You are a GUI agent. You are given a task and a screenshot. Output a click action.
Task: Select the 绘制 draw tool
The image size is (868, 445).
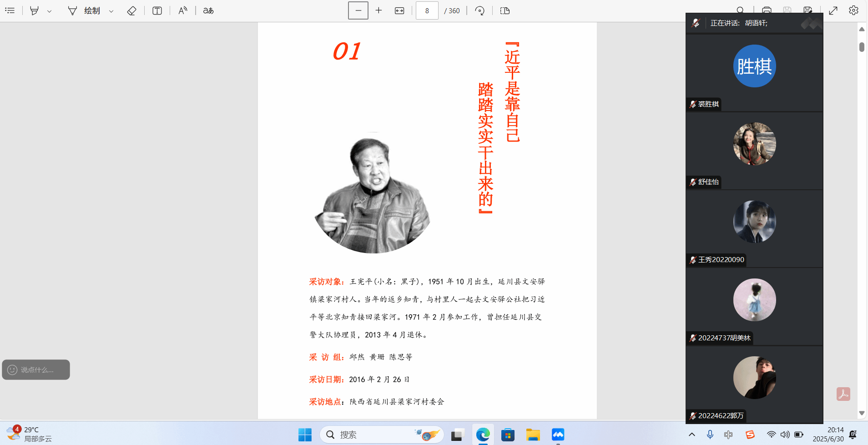84,10
